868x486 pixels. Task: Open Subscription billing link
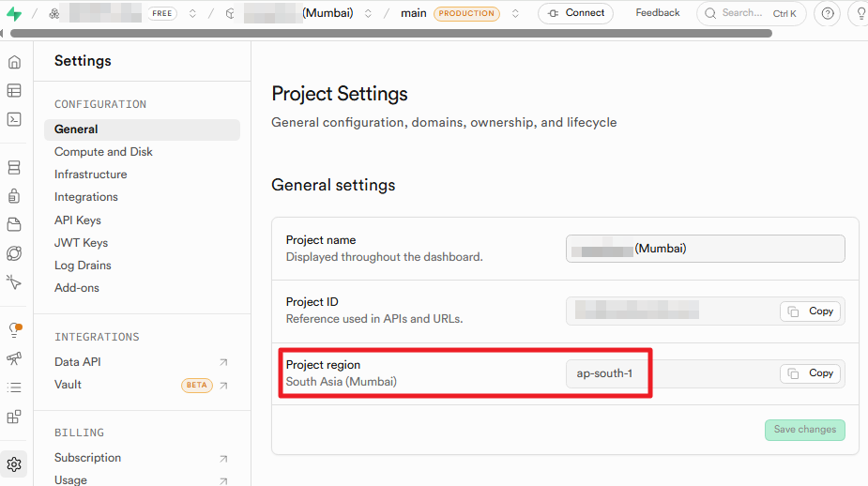pyautogui.click(x=87, y=458)
